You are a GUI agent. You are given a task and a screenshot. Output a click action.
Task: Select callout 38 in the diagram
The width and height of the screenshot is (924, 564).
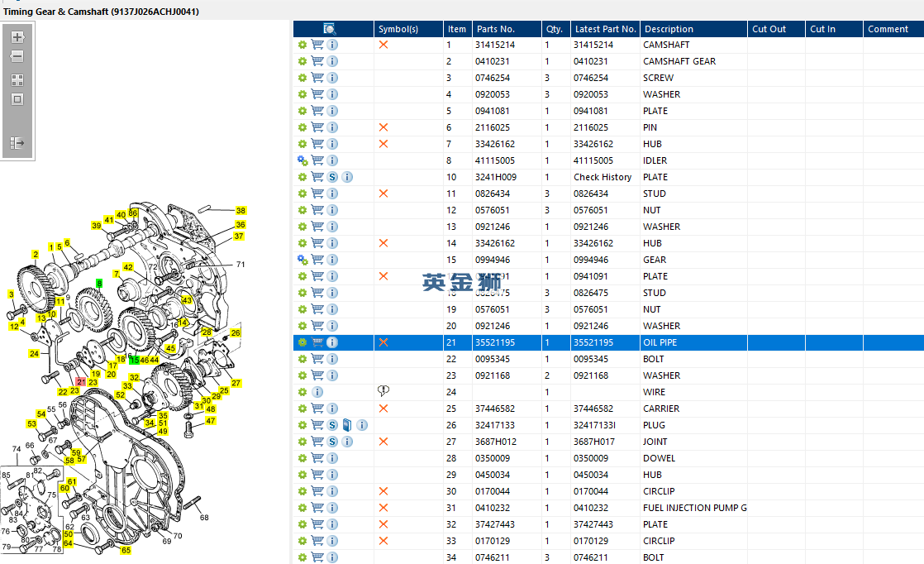coord(241,210)
